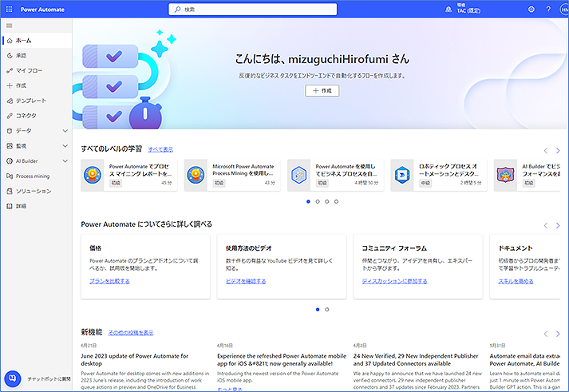569x392 pixels.
Task: Click the スキルを高める link
Action: click(516, 281)
